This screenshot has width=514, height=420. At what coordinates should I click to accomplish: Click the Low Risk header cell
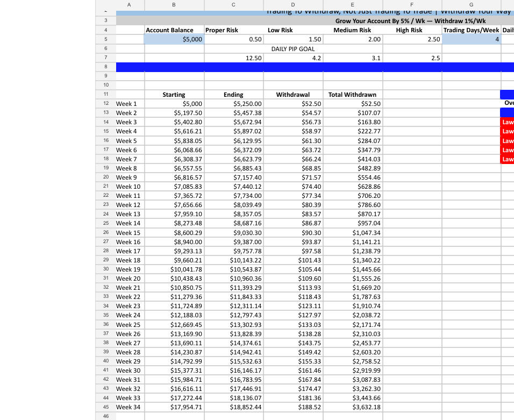click(293, 30)
